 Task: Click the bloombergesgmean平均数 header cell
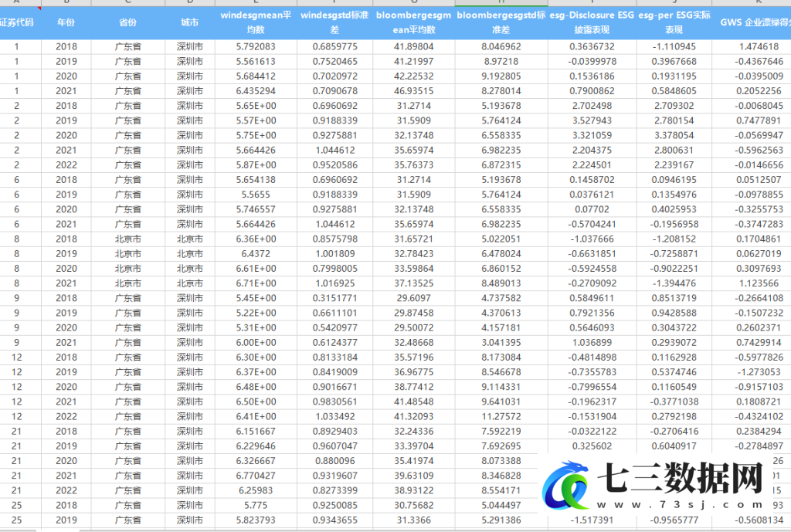pyautogui.click(x=414, y=22)
